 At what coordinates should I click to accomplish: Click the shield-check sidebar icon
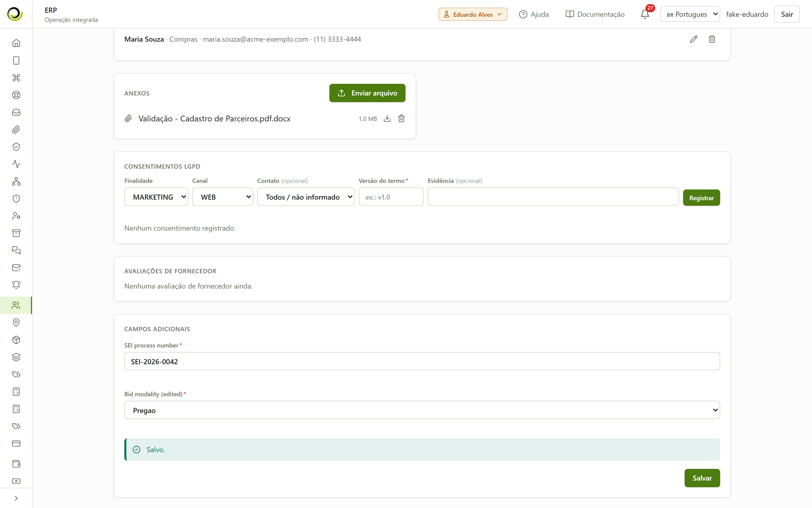tap(16, 147)
